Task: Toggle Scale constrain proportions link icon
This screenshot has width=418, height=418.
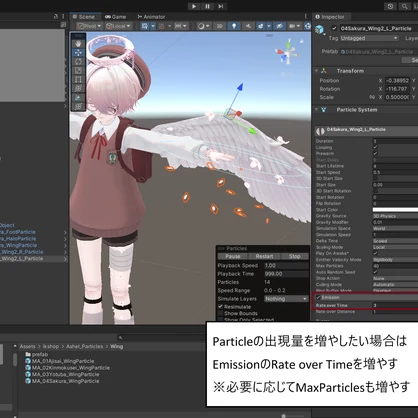Action: point(372,97)
